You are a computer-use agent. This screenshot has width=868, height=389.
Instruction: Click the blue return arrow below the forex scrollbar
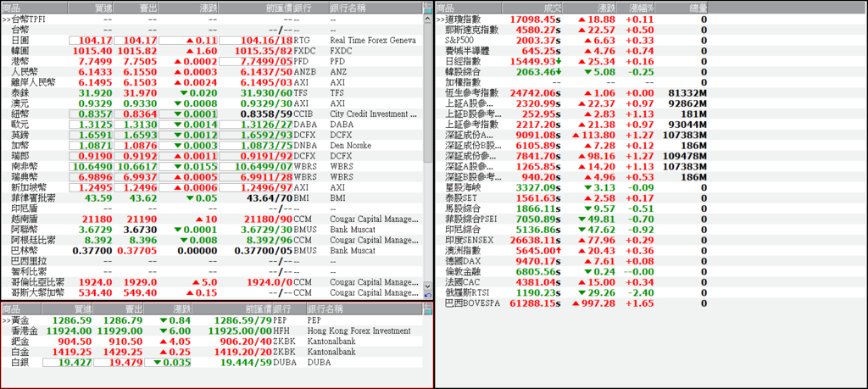click(428, 295)
